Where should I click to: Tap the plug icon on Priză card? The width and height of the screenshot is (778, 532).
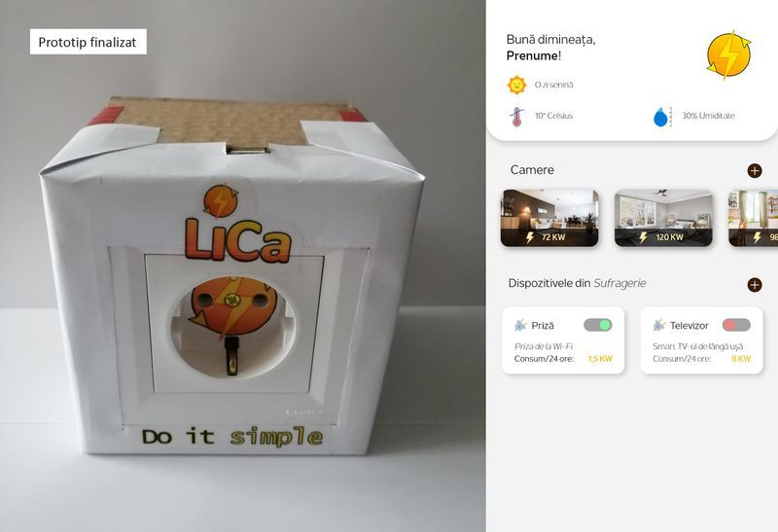(520, 326)
